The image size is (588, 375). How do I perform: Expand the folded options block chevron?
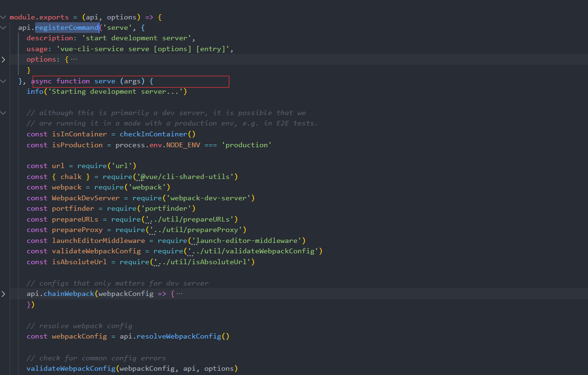click(3, 60)
